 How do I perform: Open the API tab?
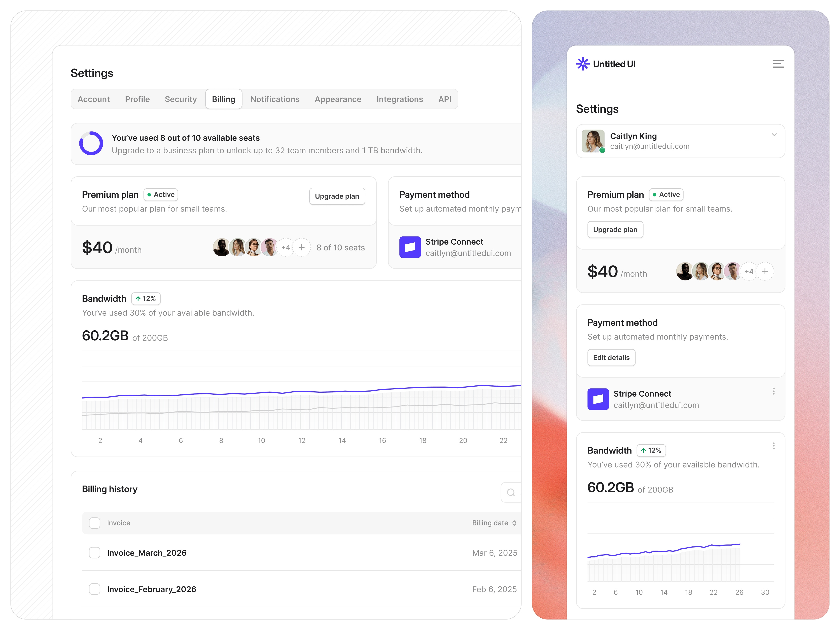point(445,99)
